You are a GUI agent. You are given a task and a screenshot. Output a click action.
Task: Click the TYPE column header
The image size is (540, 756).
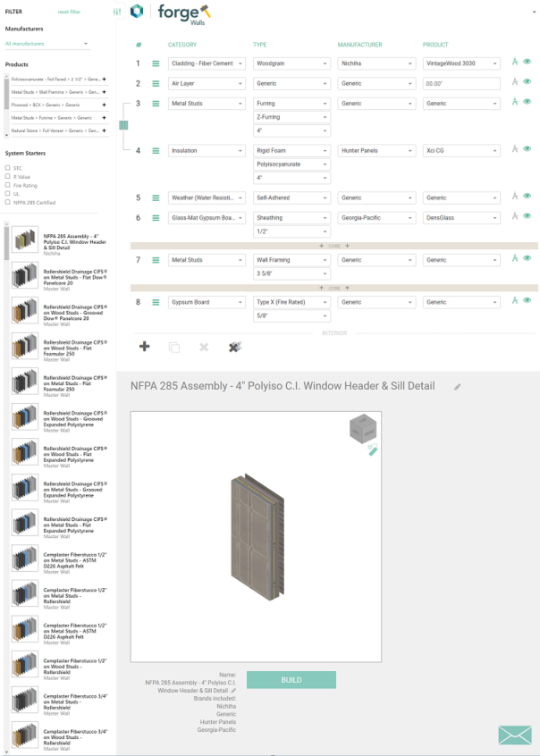pos(259,45)
